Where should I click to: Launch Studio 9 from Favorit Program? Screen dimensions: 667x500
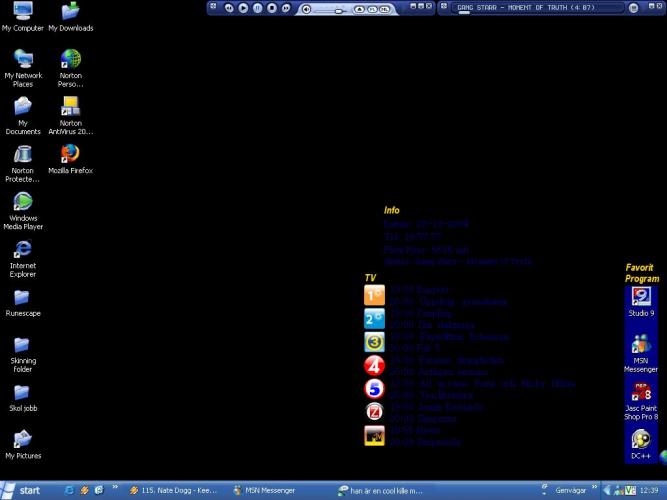641,302
